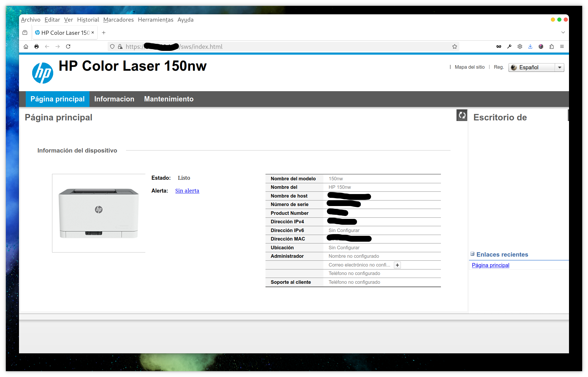This screenshot has width=588, height=377.
Task: Click the Firefox home icon
Action: pos(26,46)
